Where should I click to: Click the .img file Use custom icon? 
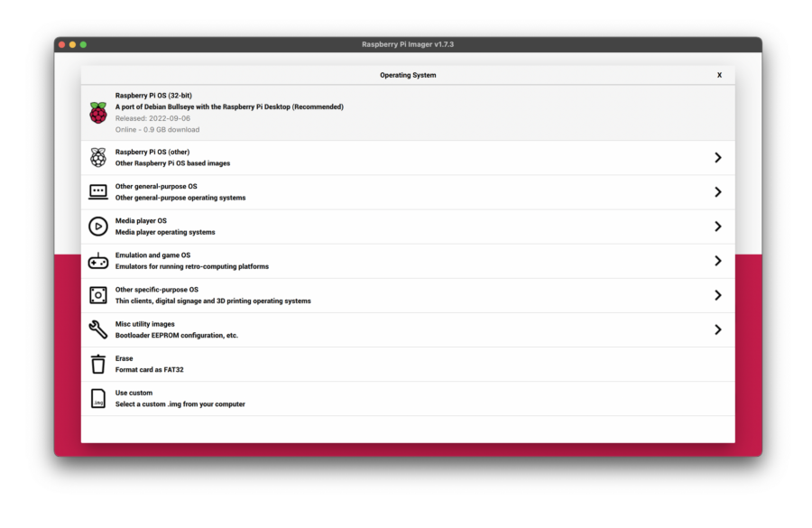pyautogui.click(x=97, y=398)
